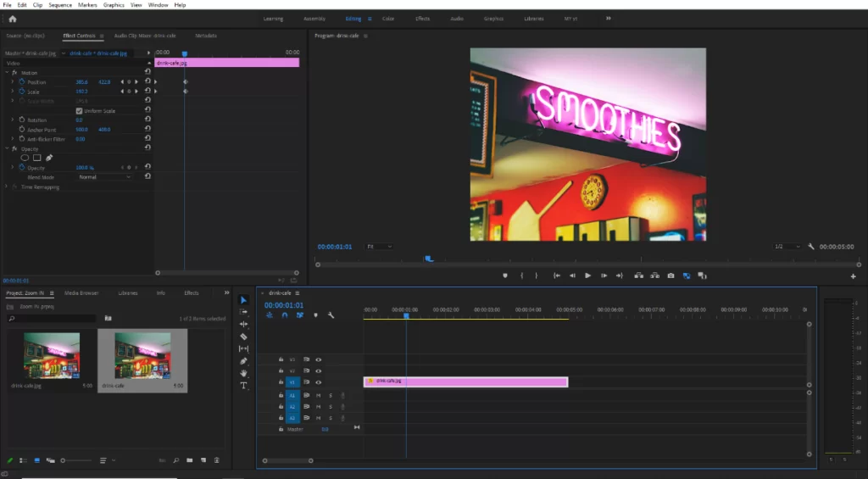Image resolution: width=868 pixels, height=479 pixels.
Task: Open button editor plus icon
Action: click(x=853, y=276)
